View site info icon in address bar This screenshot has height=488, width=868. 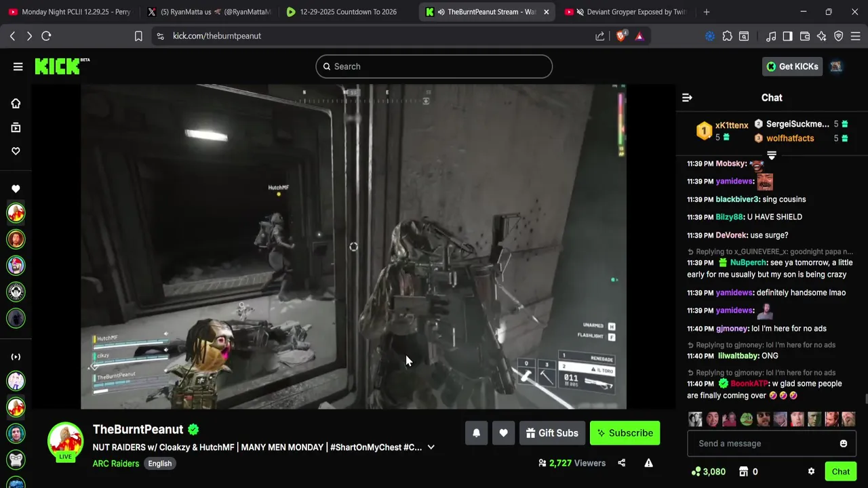(160, 36)
